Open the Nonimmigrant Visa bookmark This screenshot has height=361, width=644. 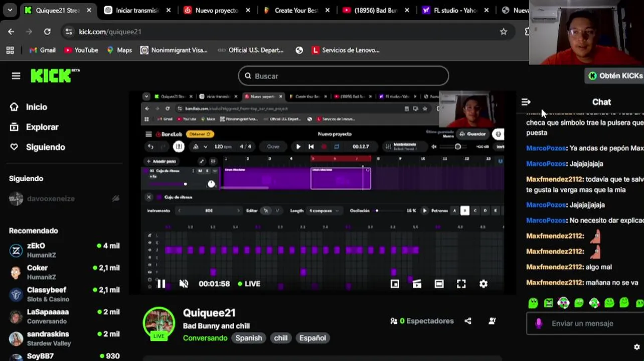[174, 50]
